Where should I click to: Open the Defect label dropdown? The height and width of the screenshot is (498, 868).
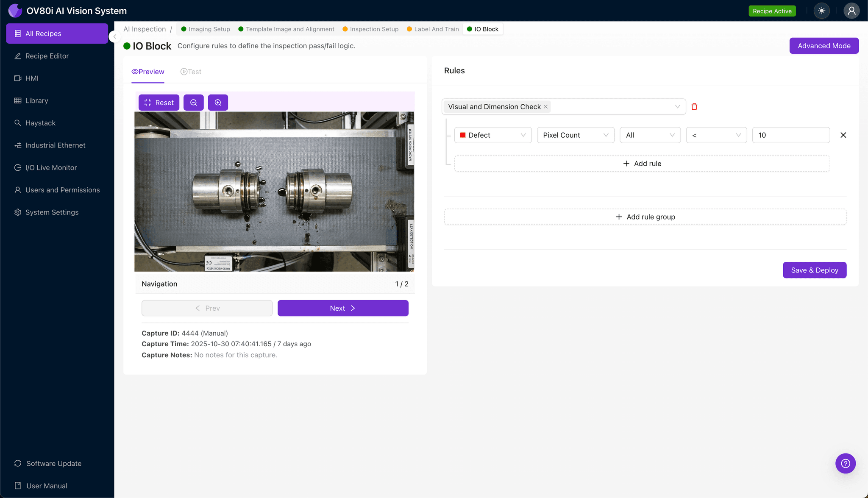pos(492,135)
